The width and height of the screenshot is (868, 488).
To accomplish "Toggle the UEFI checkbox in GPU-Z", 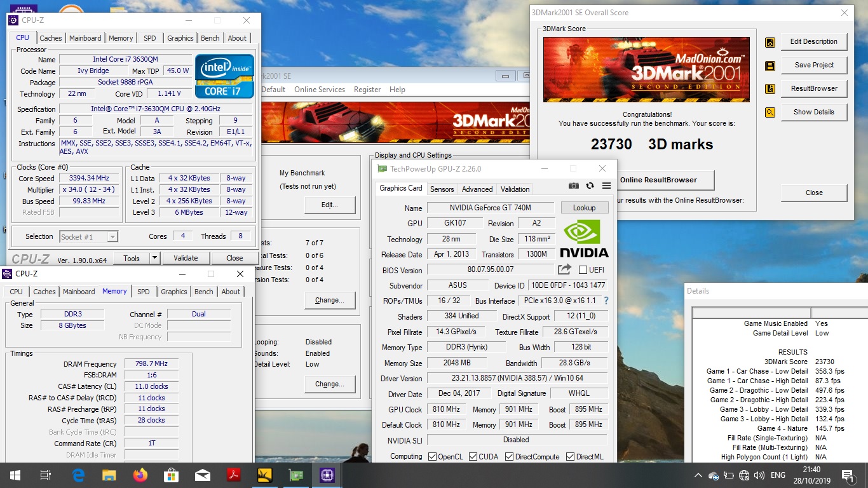I will click(x=583, y=270).
